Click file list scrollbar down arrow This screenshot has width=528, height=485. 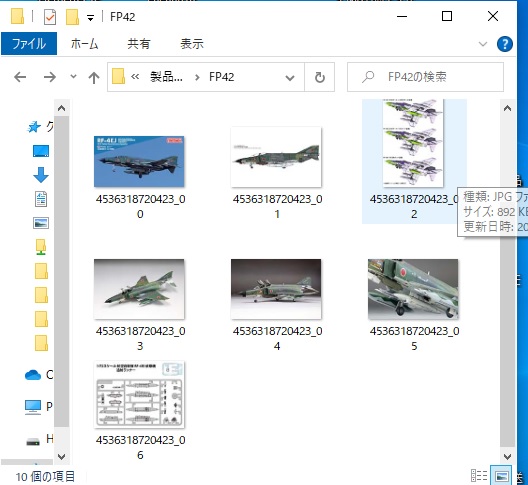[x=507, y=457]
